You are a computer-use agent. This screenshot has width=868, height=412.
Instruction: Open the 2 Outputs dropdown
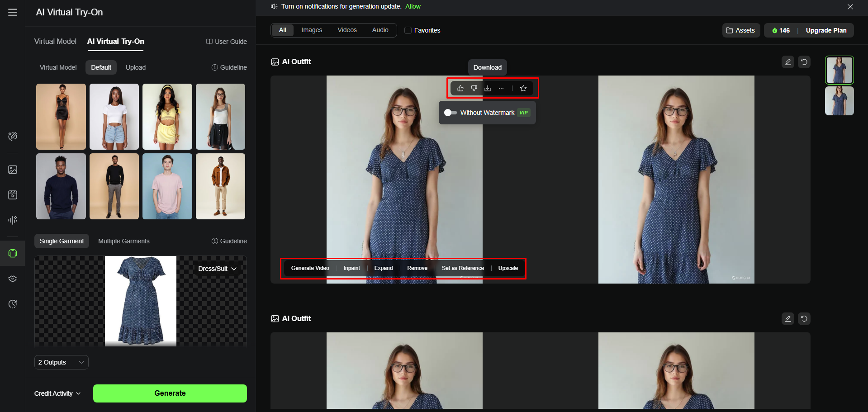coord(62,362)
